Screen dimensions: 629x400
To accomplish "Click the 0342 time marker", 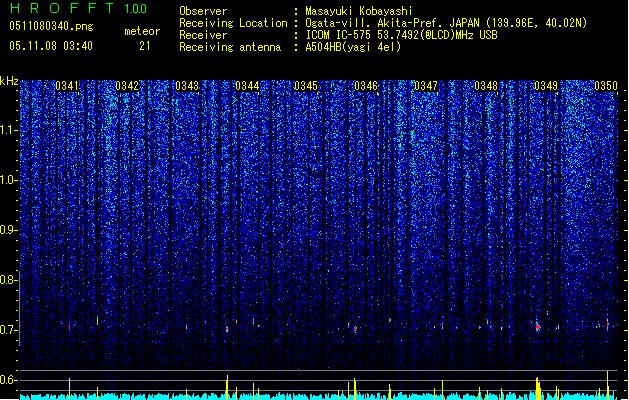I will point(127,86).
